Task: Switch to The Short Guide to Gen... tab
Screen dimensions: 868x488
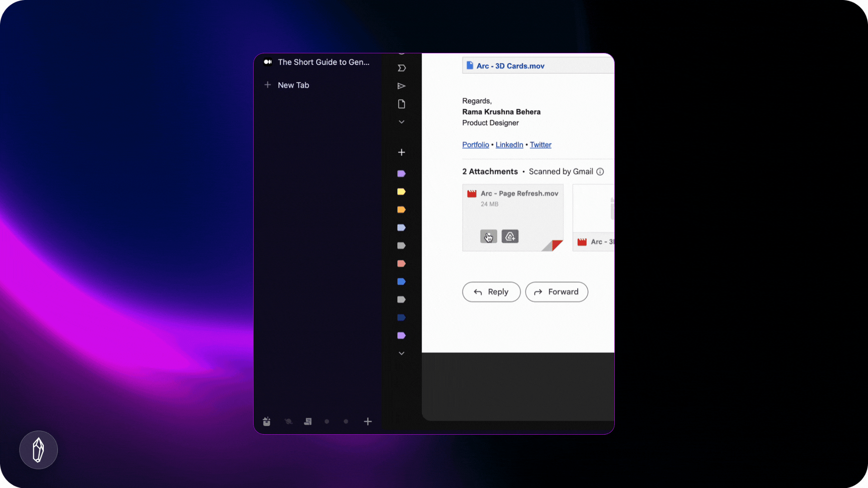Action: tap(323, 62)
